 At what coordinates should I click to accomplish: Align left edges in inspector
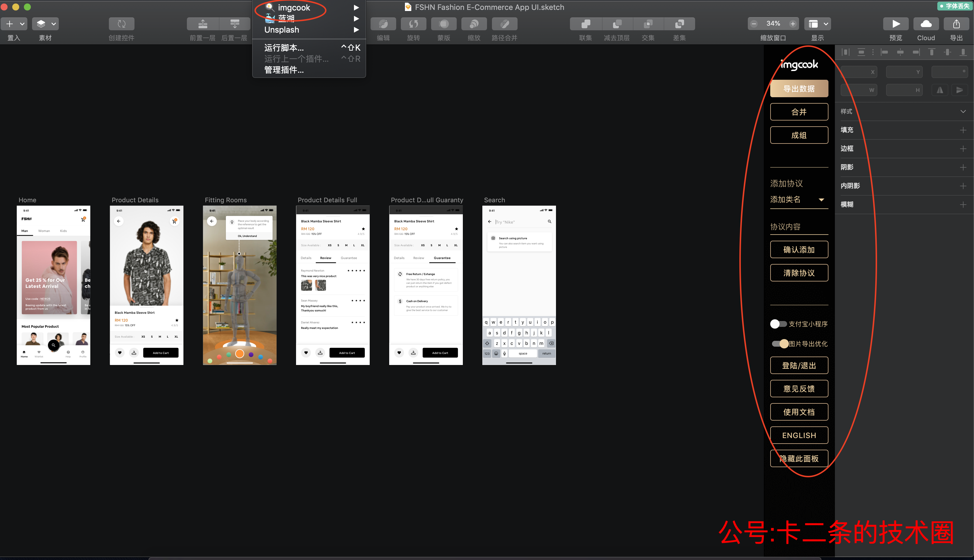click(884, 52)
